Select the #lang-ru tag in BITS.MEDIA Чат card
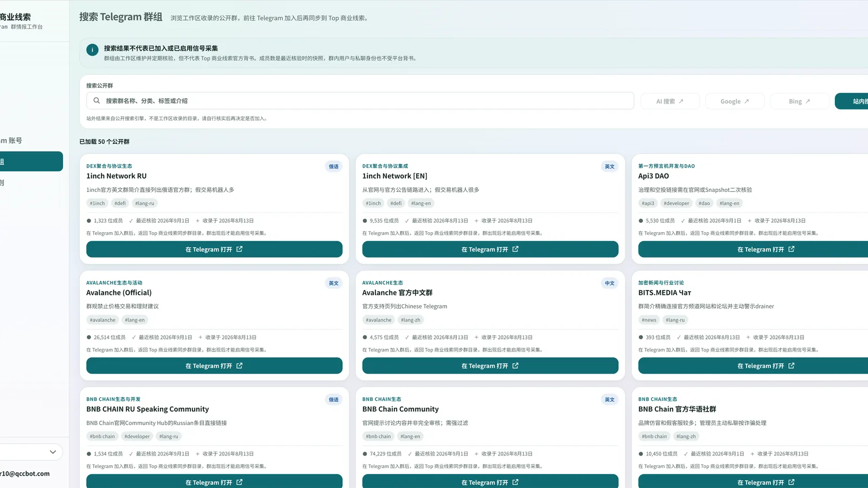868x488 pixels. (675, 320)
